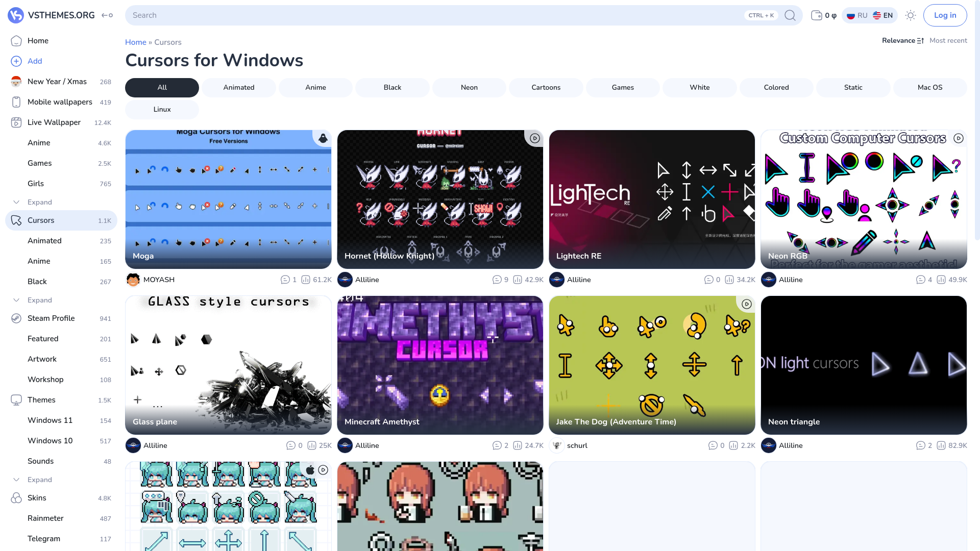Switch language to RU
980x551 pixels.
(x=857, y=15)
